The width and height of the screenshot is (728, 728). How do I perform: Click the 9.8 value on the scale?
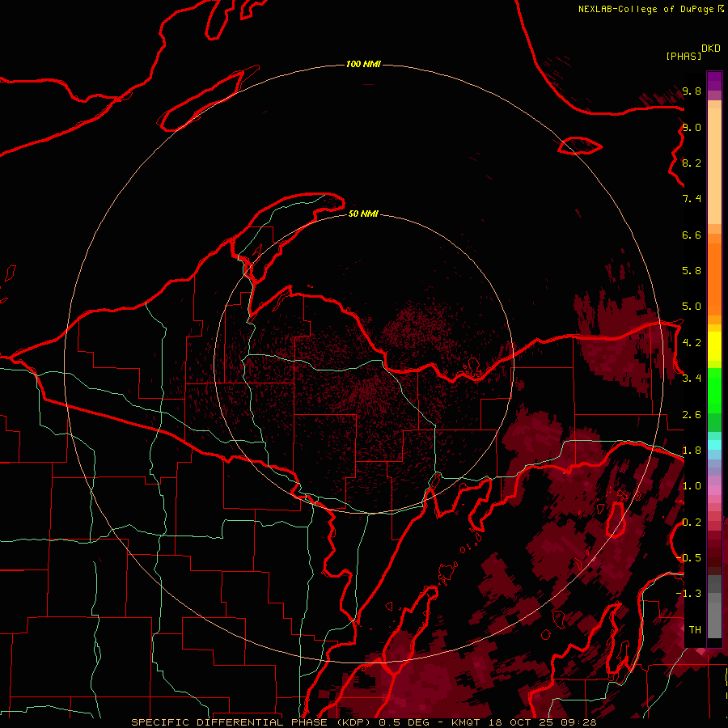[x=692, y=91]
